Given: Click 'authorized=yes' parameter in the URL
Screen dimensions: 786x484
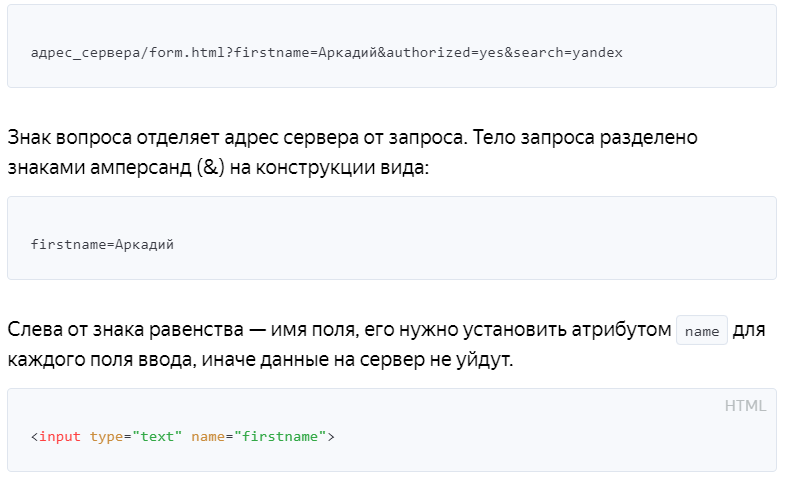Looking at the screenshot, I should (445, 53).
